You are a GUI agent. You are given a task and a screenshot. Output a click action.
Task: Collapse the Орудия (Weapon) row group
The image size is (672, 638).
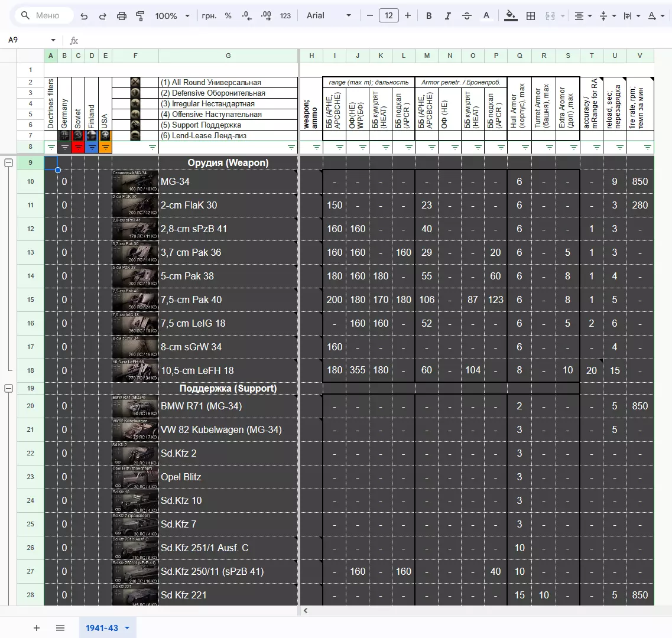click(9, 163)
